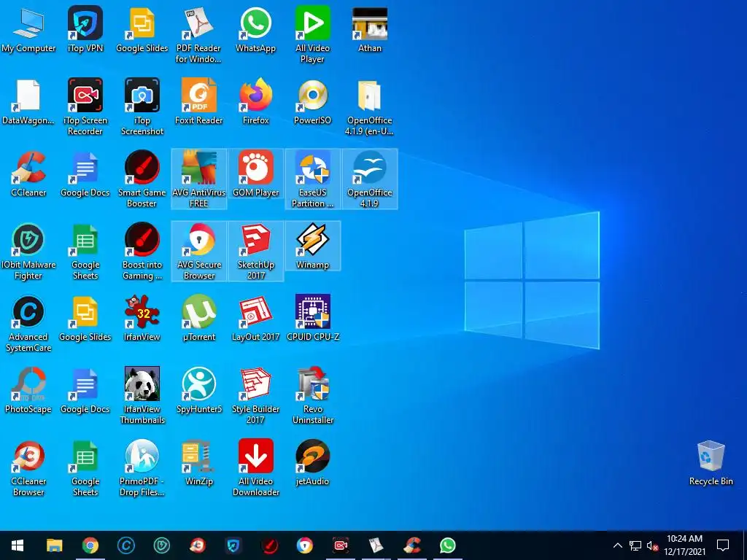Open Advanced SystemCare from the taskbar

coord(125,545)
